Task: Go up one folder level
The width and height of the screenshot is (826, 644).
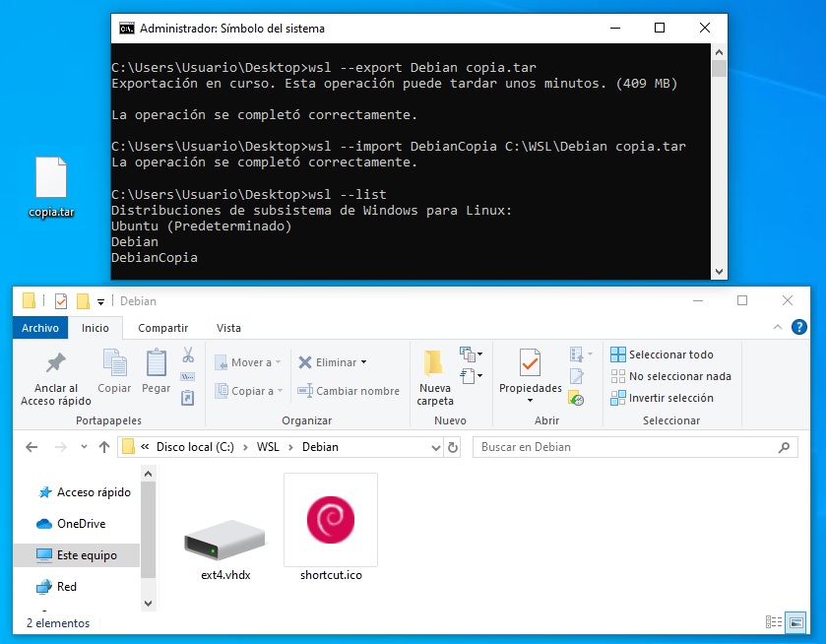Action: 104,447
